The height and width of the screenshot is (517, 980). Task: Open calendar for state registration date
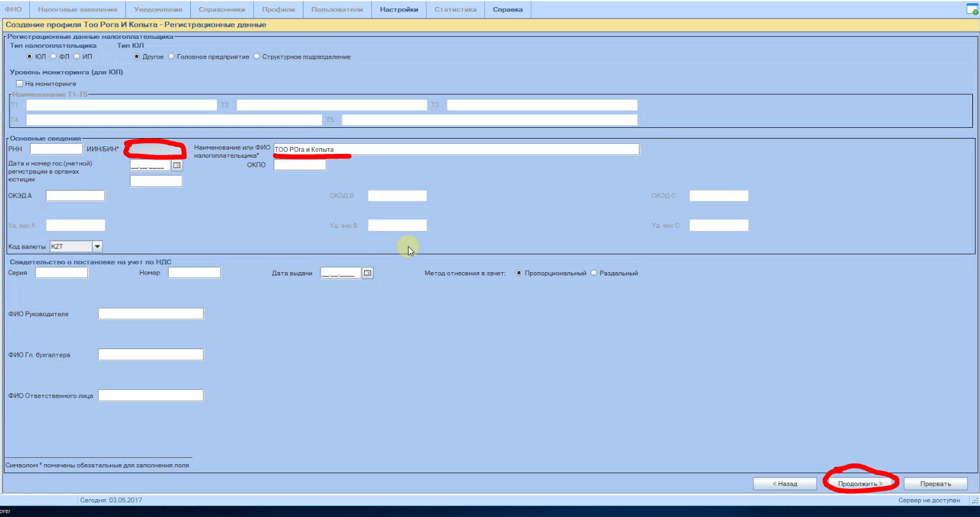[x=177, y=165]
